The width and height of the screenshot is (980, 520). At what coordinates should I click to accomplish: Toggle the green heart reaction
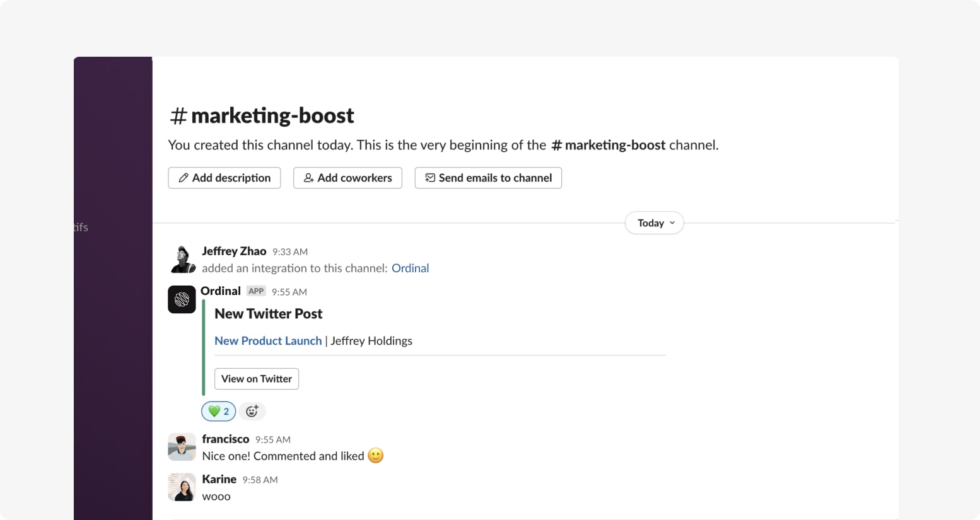218,411
